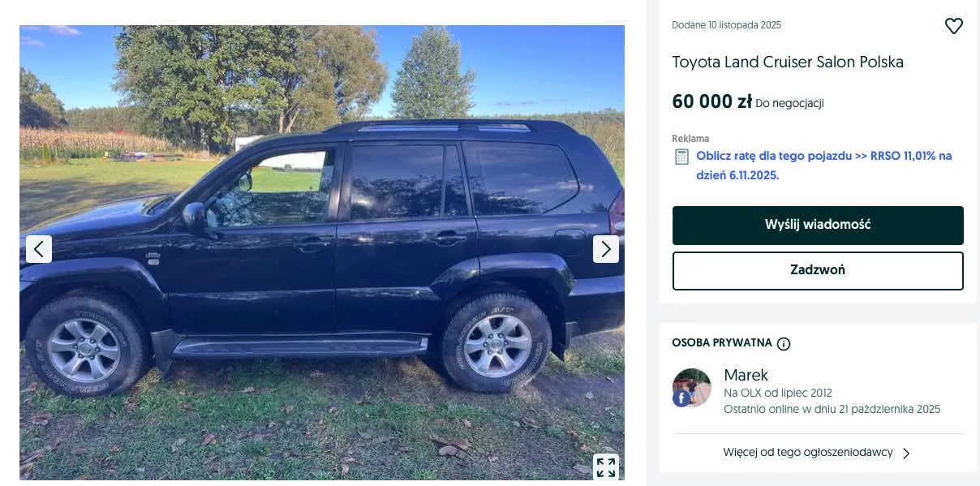Open Więcej od tego ogłoszeniodawcy link
Screen dimensions: 980x486
[808, 453]
